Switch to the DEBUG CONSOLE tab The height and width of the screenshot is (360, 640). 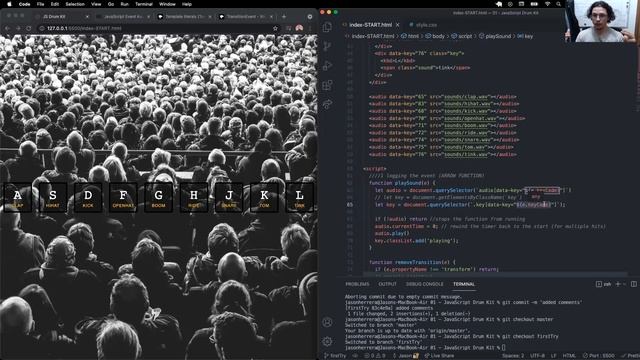pyautogui.click(x=424, y=284)
